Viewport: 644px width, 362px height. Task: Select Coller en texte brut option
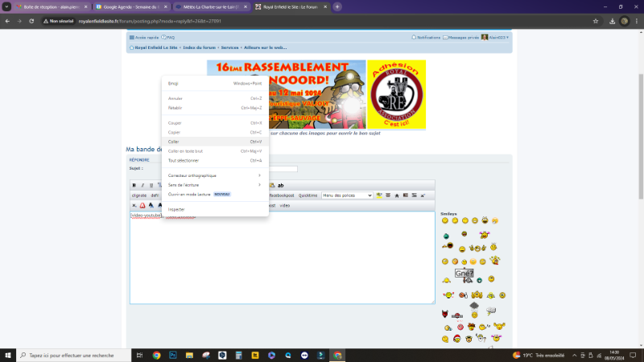[215, 151]
